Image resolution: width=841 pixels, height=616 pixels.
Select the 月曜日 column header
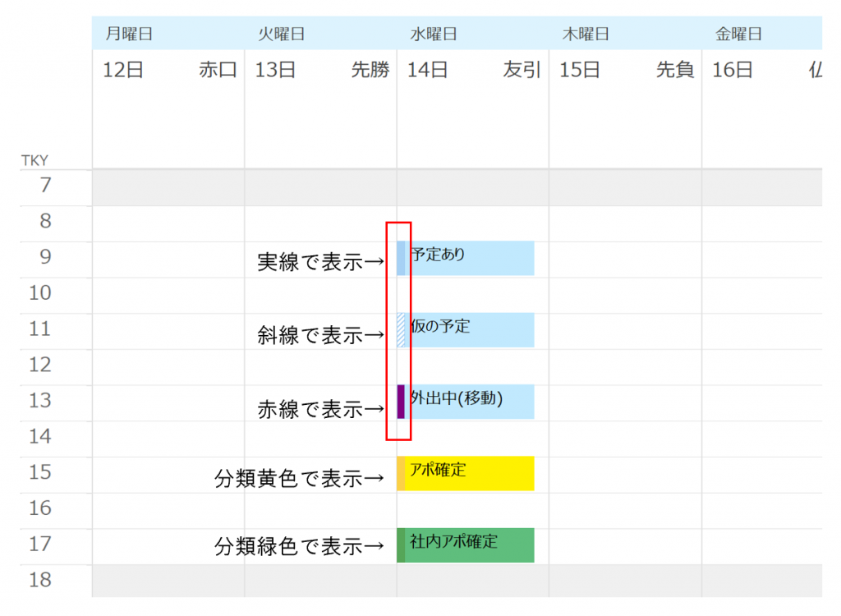(129, 34)
